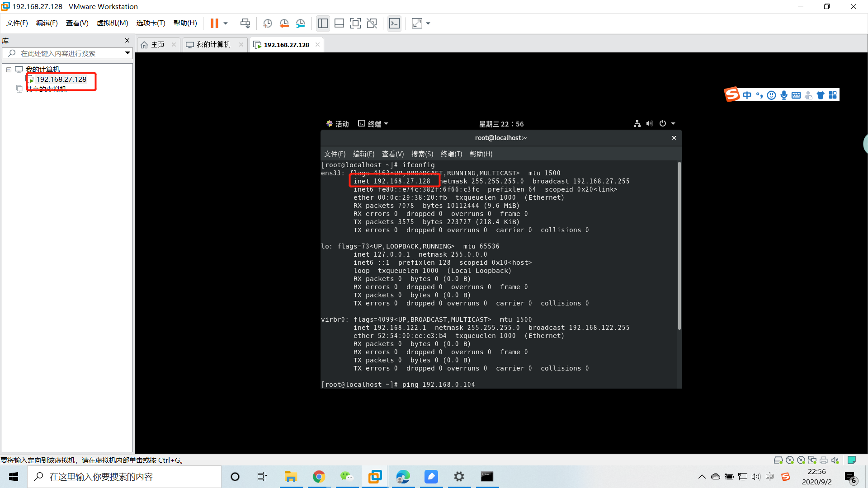This screenshot has height=488, width=868.
Task: Open the 文件(F) menu in VMware
Action: pos(17,23)
